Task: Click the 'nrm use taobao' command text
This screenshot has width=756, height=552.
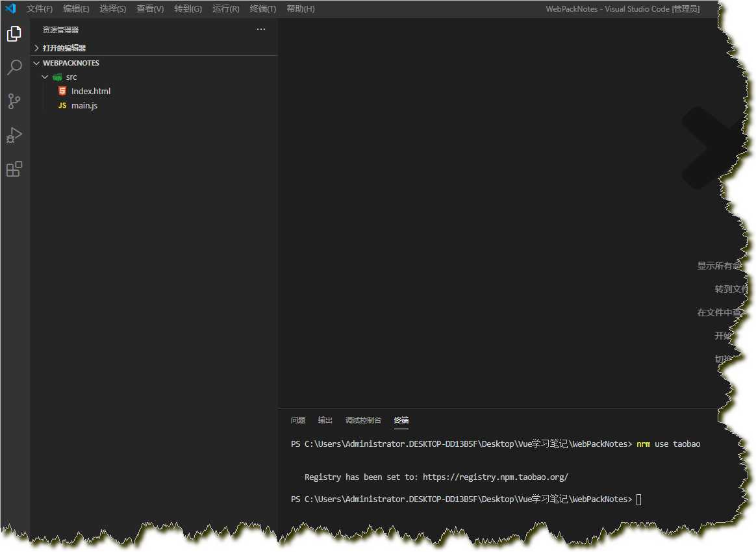Action: [x=668, y=444]
